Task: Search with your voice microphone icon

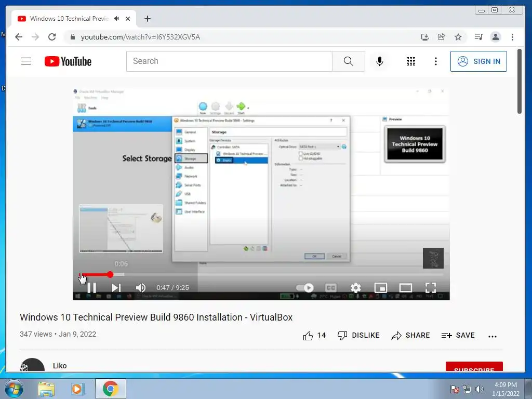Action: point(380,61)
